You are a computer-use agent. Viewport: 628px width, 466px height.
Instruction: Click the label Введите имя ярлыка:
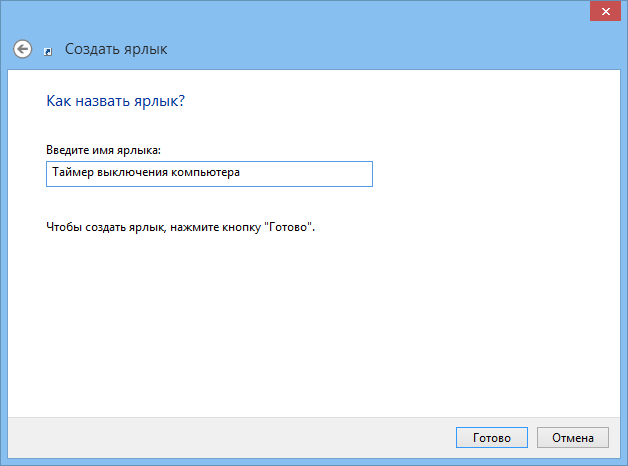pyautogui.click(x=103, y=150)
